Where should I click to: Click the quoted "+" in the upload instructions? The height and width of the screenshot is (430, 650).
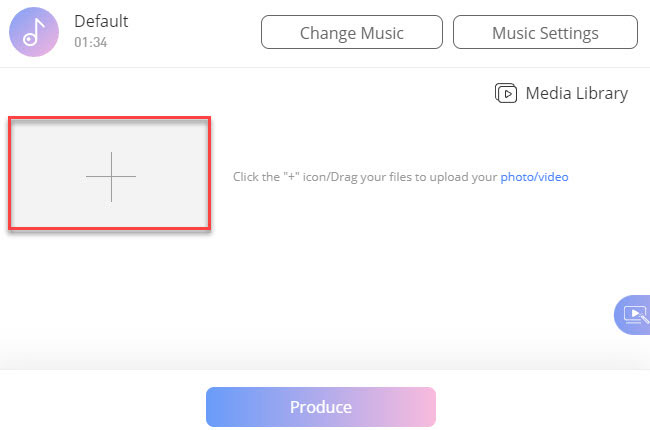click(x=270, y=177)
